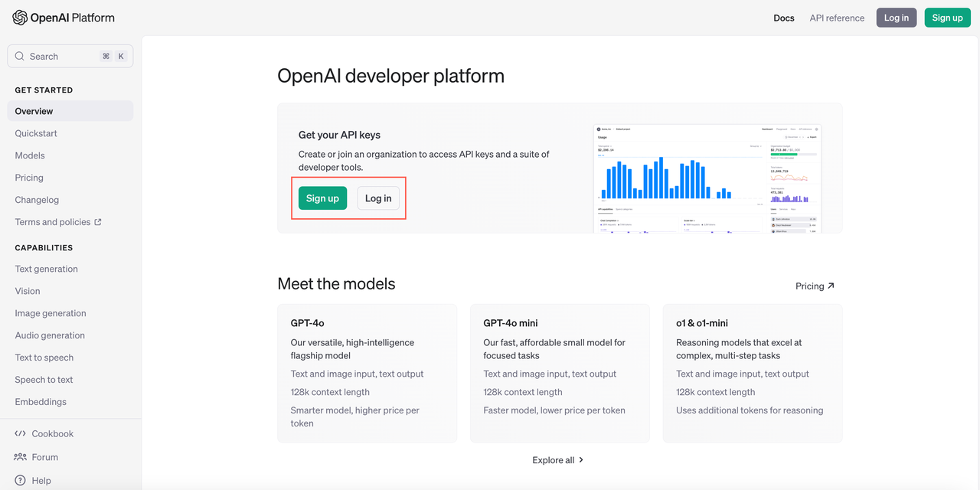Click the OpenAI Platform title text

click(x=73, y=18)
